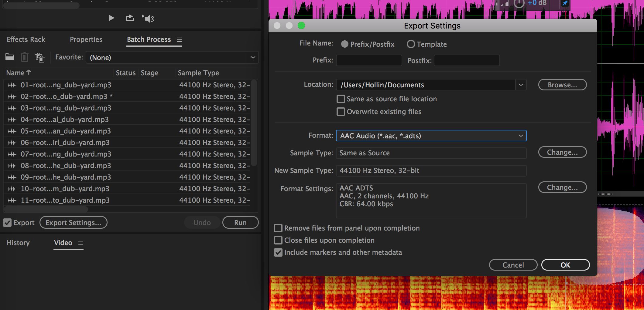Screen dimensions: 644x310
Task: Click waveform icon of 01-root...ng_dub-yard.mp3
Action: point(12,85)
